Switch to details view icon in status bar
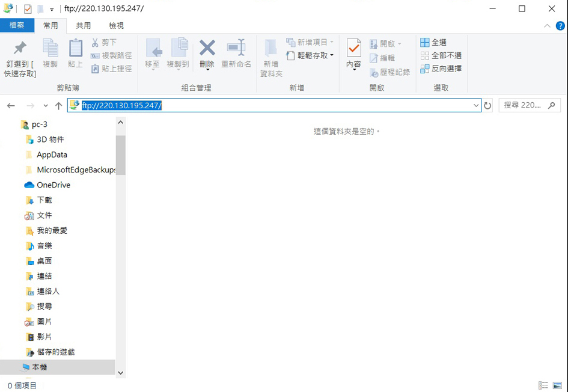Viewport: 568px width, 392px height. 543,385
